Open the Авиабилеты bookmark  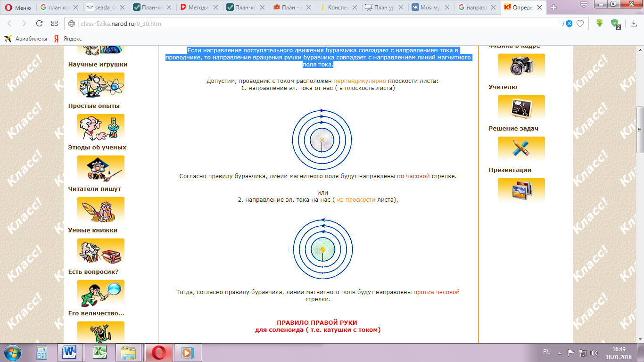[26, 39]
